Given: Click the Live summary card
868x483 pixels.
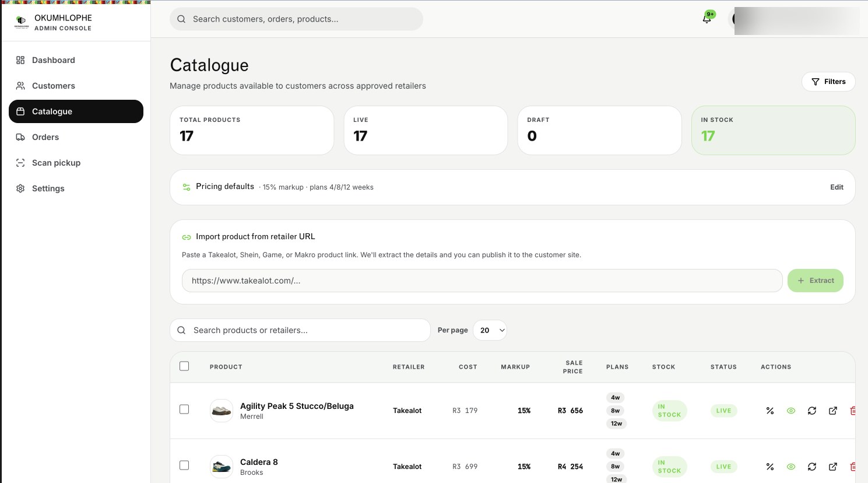Looking at the screenshot, I should [426, 130].
